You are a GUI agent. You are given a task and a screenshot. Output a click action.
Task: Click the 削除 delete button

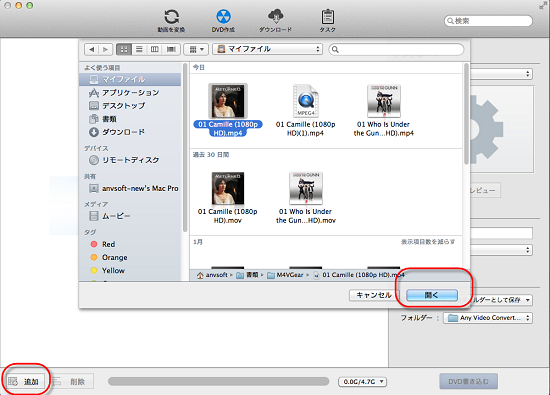point(73,381)
